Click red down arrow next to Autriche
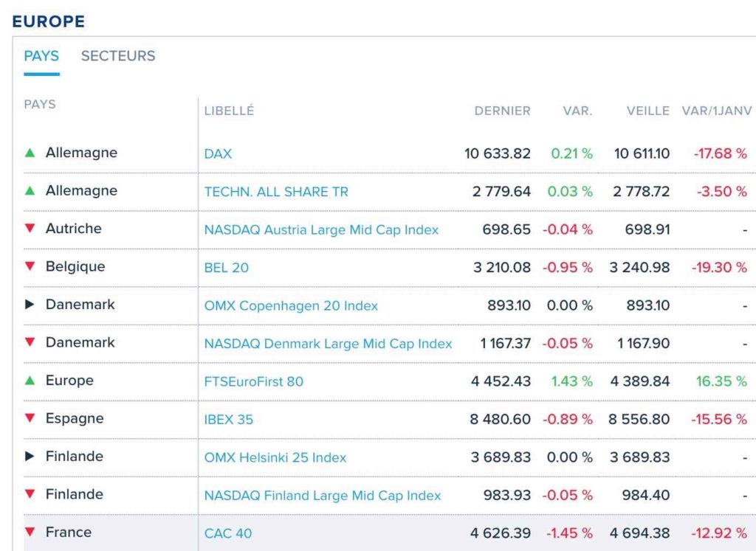756x551 pixels. click(x=30, y=229)
